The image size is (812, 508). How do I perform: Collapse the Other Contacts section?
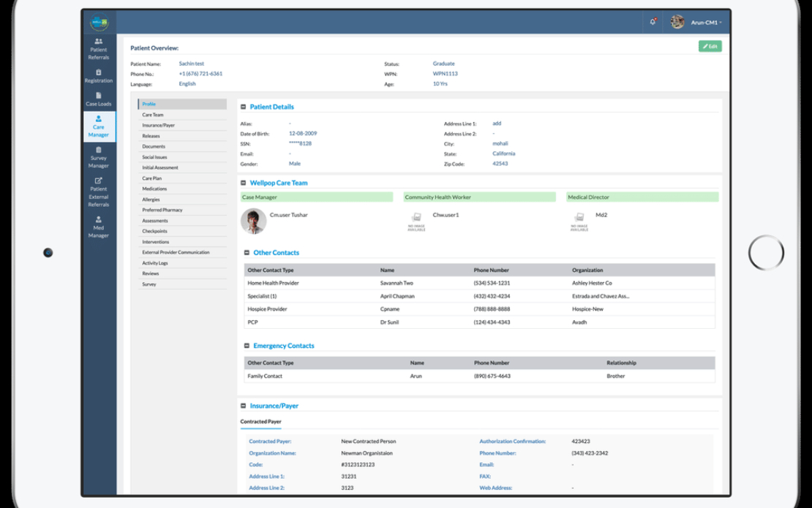[x=247, y=253]
